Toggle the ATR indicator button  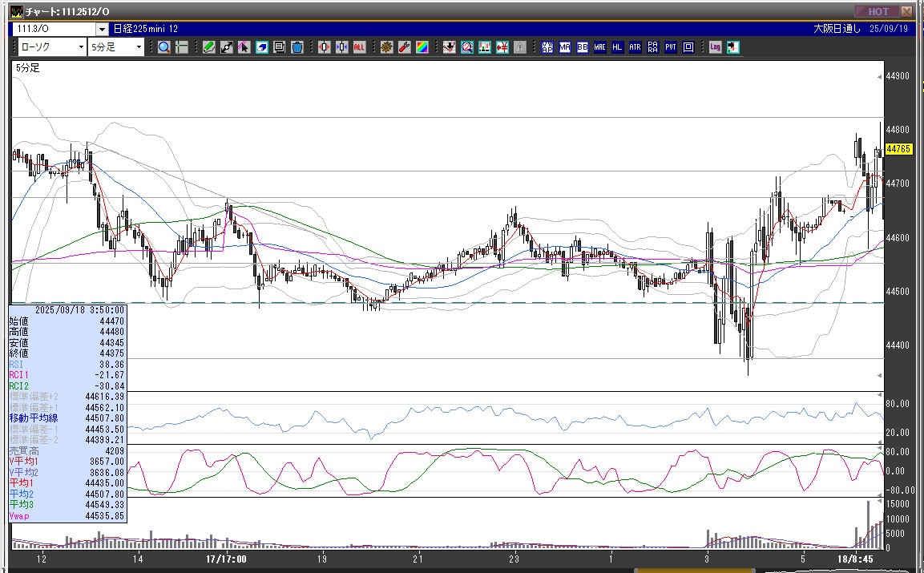(635, 47)
